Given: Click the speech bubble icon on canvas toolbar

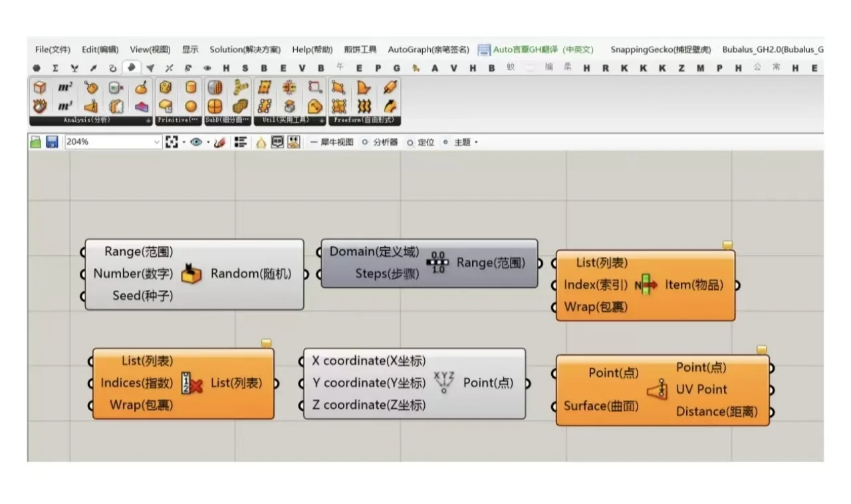Looking at the screenshot, I should [277, 142].
